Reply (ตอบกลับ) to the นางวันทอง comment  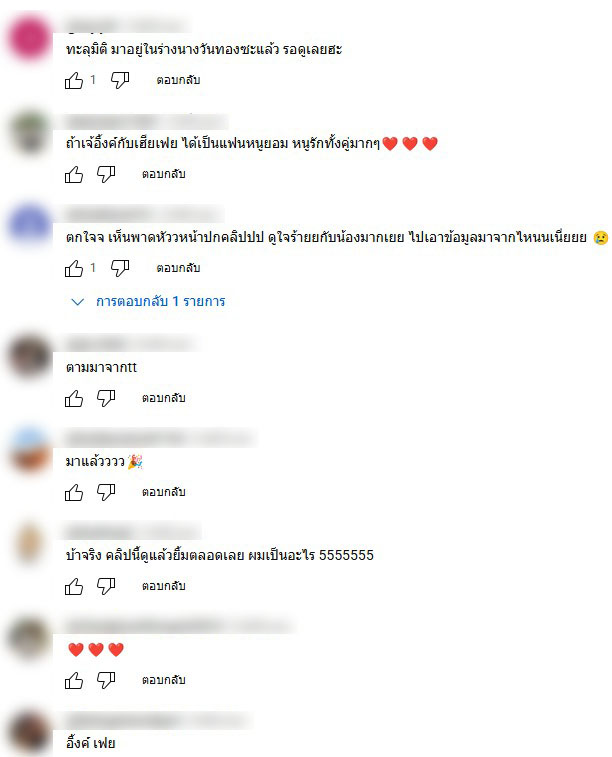point(178,80)
